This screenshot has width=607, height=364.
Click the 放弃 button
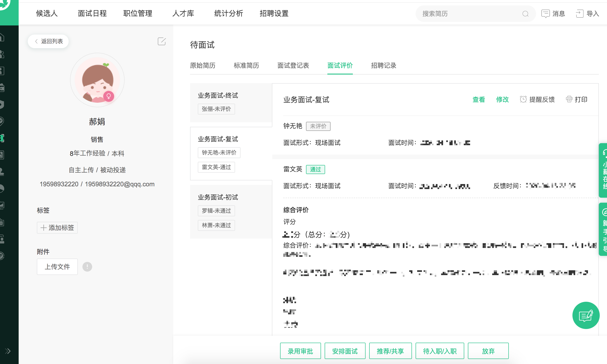pos(488,351)
